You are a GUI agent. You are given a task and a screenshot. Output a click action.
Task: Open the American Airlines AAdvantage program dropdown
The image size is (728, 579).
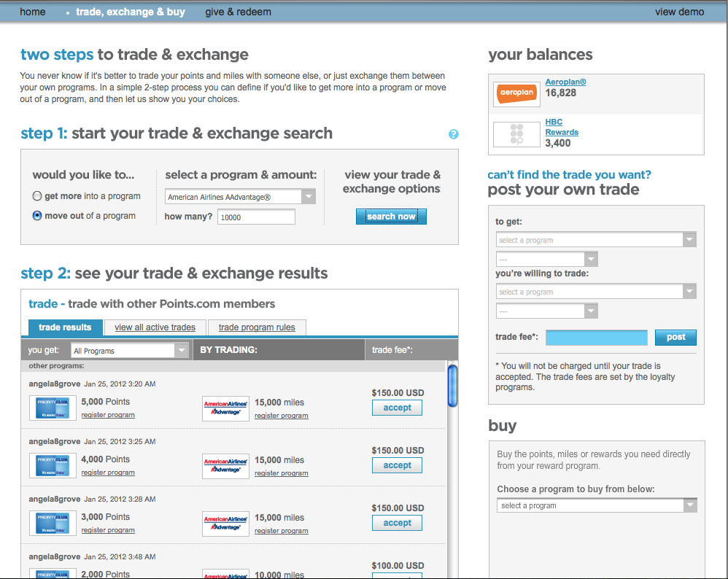coord(240,197)
